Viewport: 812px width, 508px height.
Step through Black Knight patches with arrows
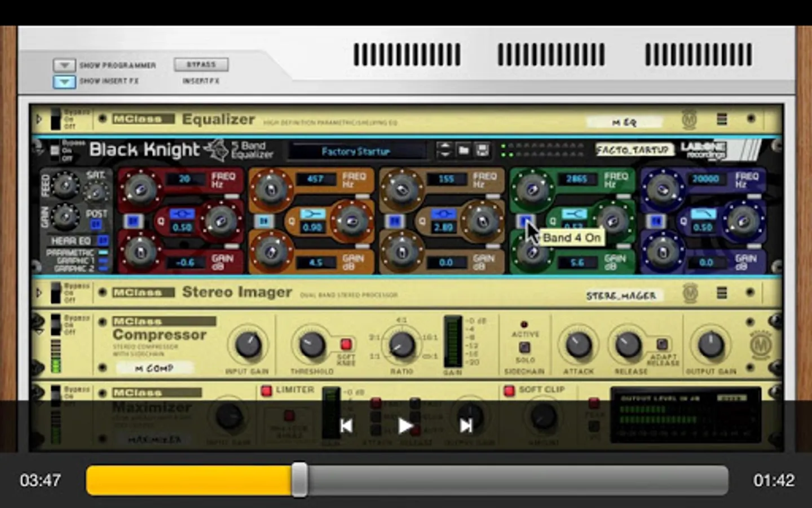pyautogui.click(x=444, y=150)
